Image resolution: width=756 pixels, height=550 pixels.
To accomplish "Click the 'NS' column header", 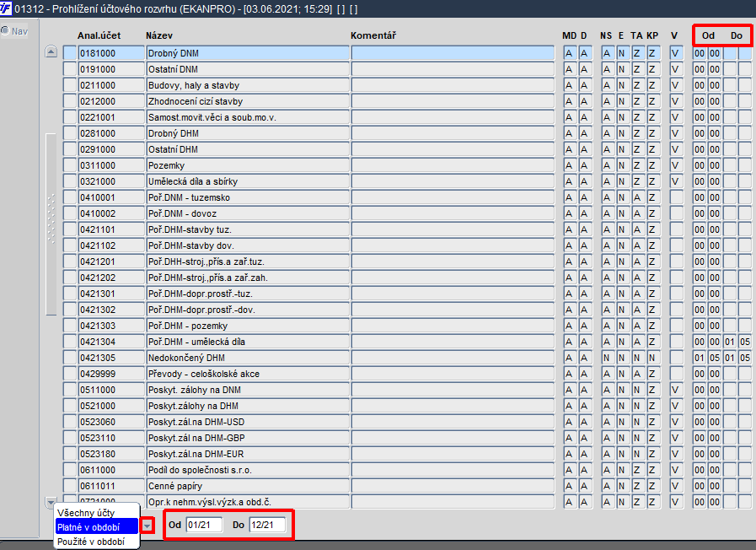I will click(x=606, y=35).
